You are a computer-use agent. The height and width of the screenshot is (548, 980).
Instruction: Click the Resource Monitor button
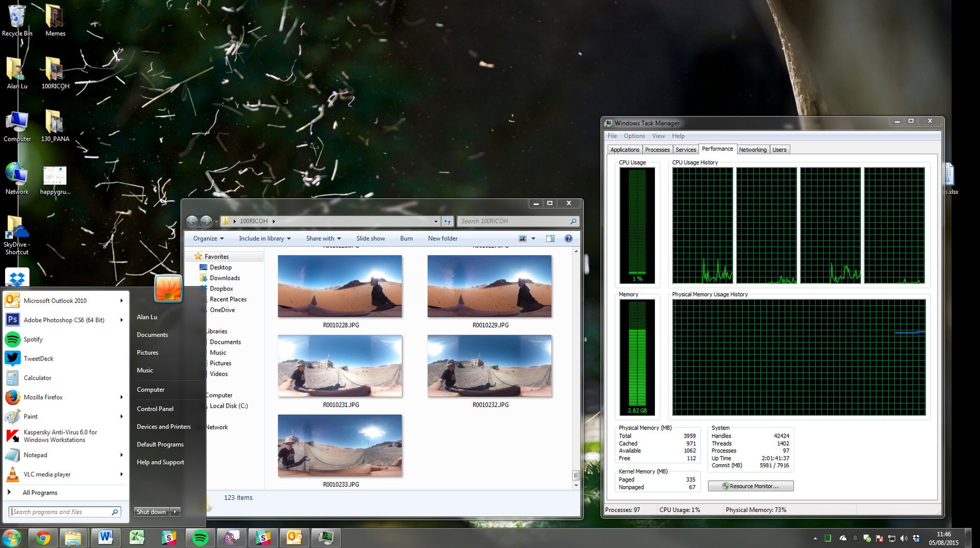750,486
